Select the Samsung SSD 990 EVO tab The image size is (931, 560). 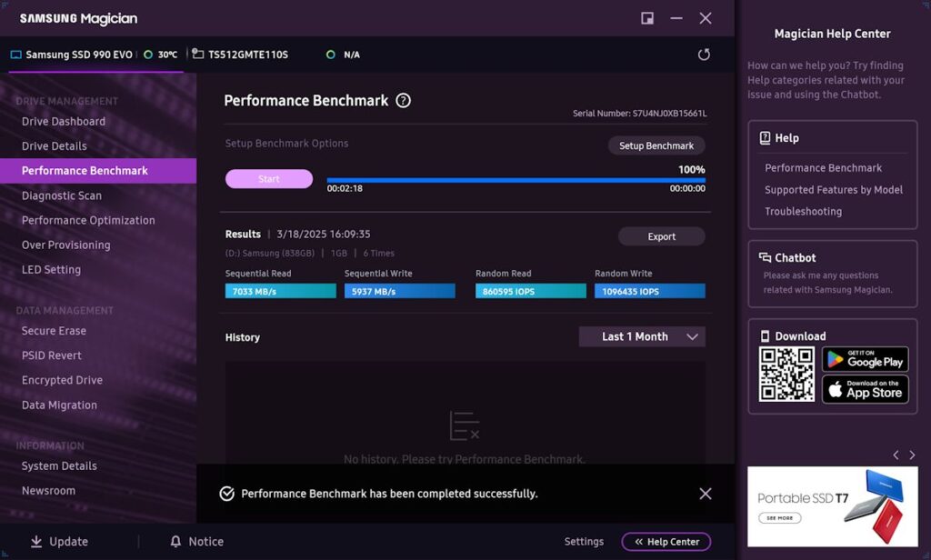tap(82, 55)
